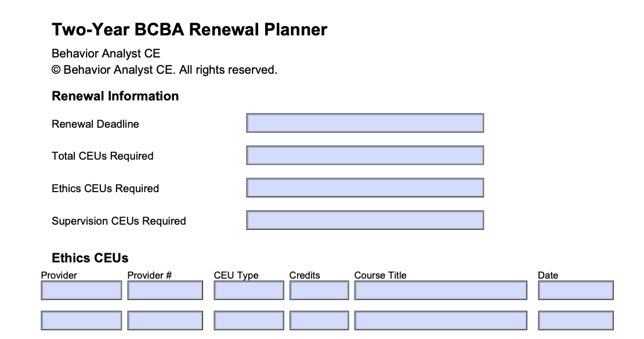
Task: Click the second-row Course Title field
Action: [441, 320]
